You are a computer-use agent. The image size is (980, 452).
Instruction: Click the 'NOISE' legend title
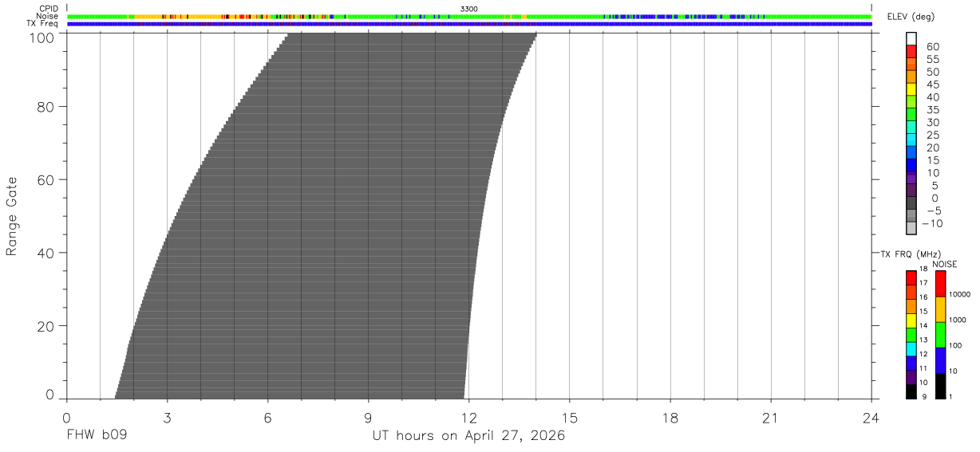point(945,264)
